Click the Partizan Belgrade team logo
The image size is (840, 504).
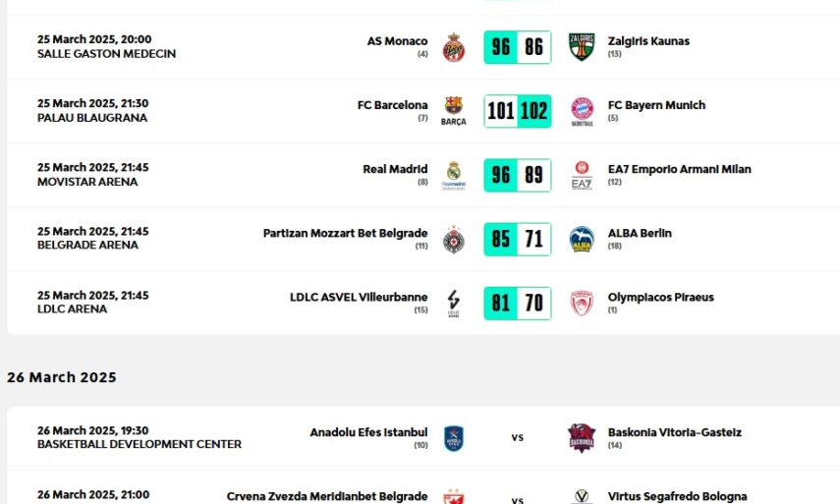[x=453, y=239]
